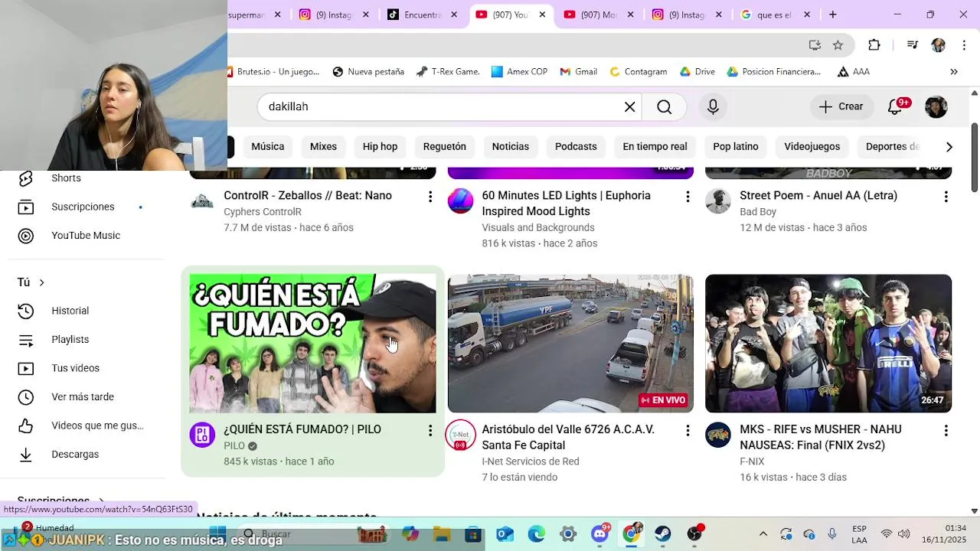
Task: Open the T-Rex Game bookmark
Action: 447,72
